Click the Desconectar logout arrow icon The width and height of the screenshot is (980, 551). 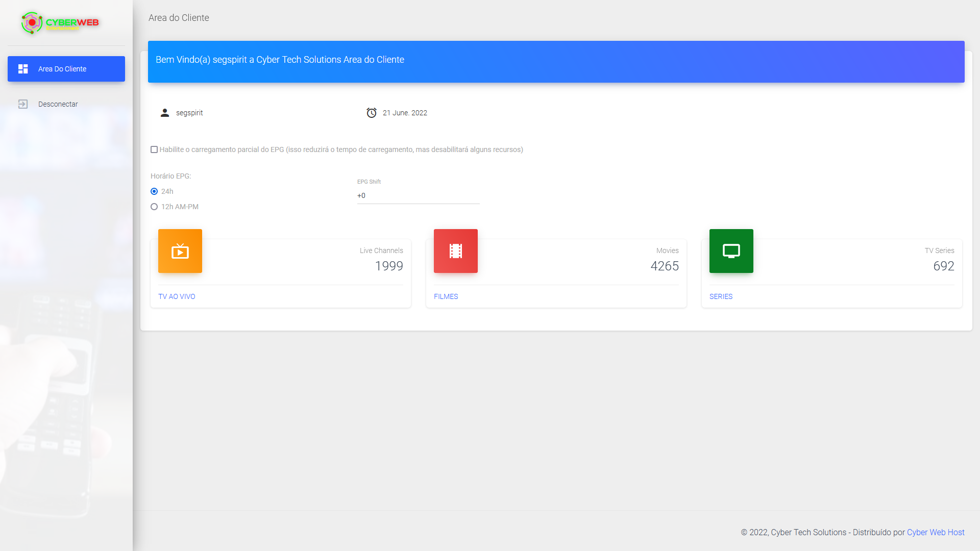point(23,104)
